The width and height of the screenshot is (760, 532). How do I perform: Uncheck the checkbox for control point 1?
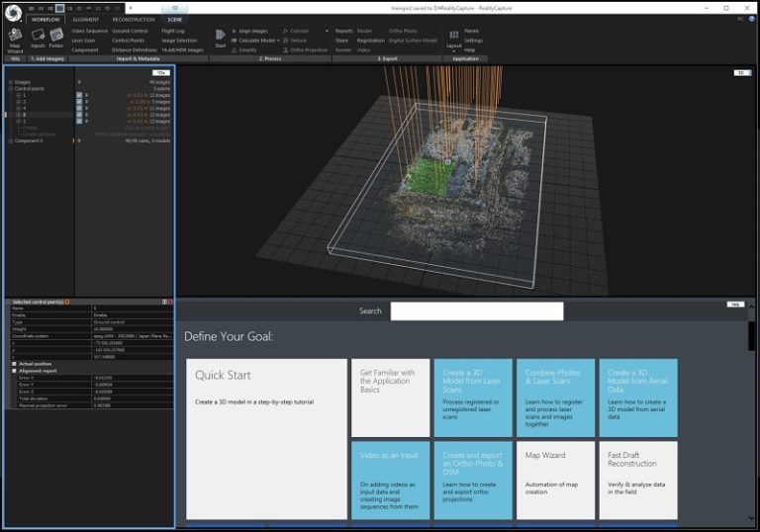click(x=79, y=95)
